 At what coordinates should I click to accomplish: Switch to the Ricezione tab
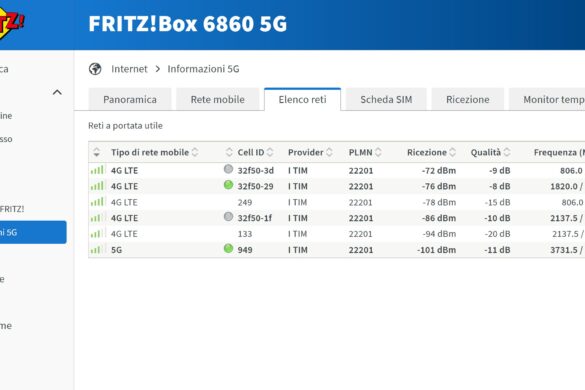pos(467,100)
